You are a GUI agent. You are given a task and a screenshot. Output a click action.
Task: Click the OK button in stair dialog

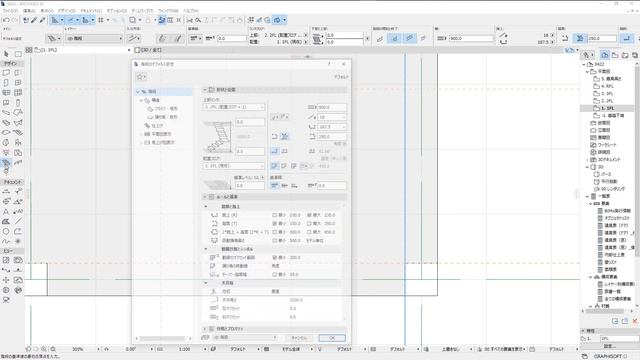[332, 338]
